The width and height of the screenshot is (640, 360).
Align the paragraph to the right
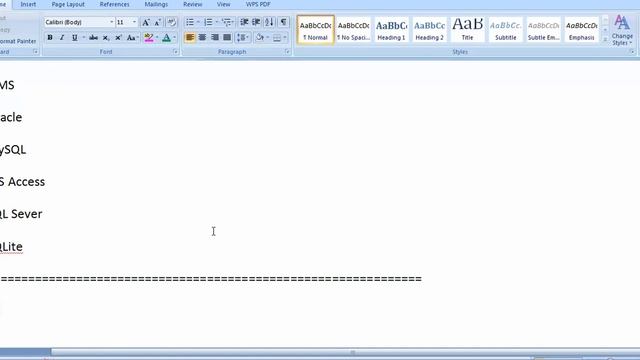click(x=215, y=38)
